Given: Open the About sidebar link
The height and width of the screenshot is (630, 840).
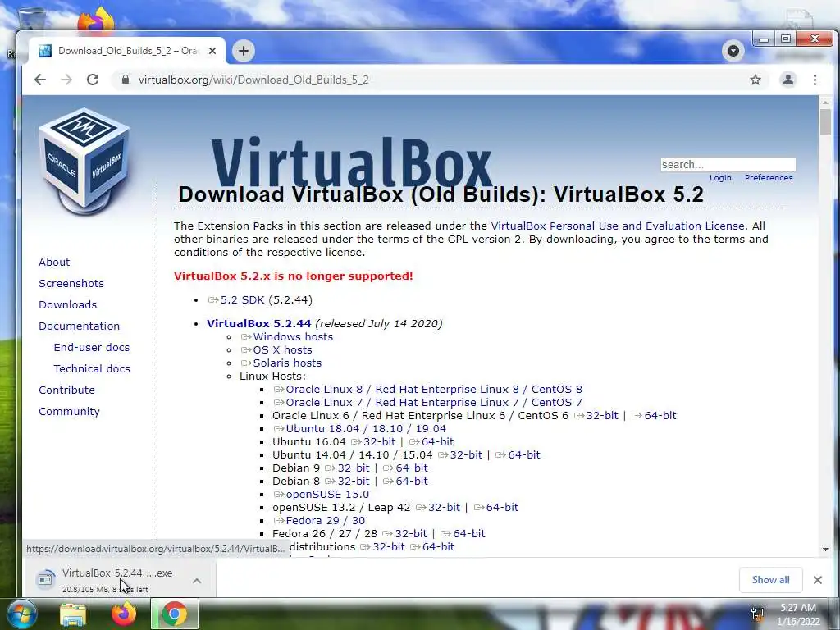Looking at the screenshot, I should click(x=54, y=262).
